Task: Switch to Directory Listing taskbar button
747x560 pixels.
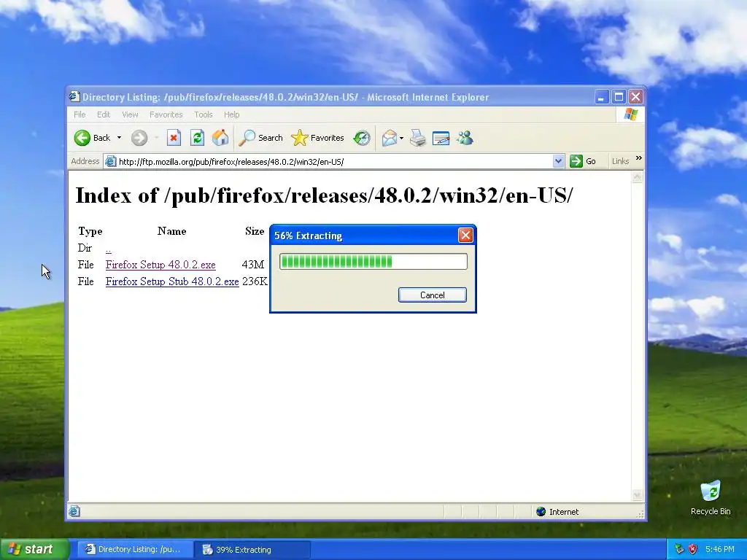Action: point(135,550)
